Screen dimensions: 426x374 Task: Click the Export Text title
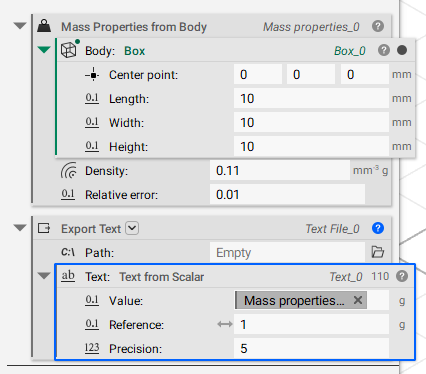tap(91, 229)
